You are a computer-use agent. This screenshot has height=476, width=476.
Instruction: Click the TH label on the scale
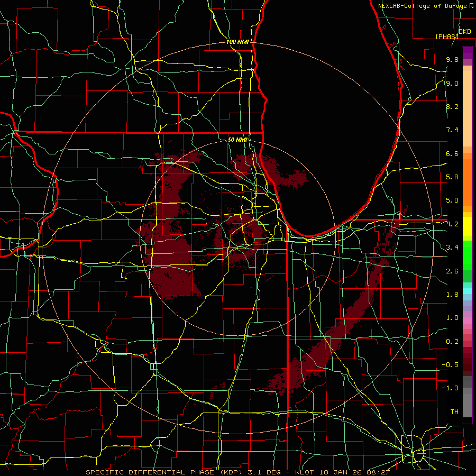click(x=454, y=412)
